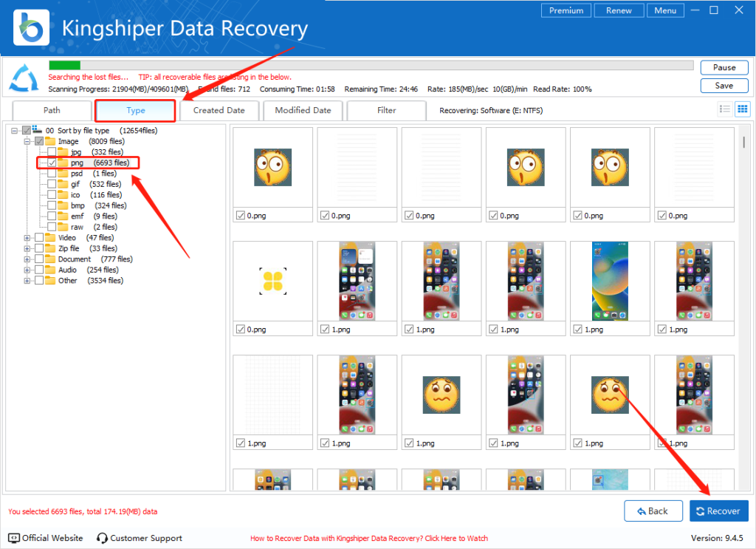The image size is (756, 549).
Task: Switch to the Type tab
Action: pyautogui.click(x=136, y=111)
